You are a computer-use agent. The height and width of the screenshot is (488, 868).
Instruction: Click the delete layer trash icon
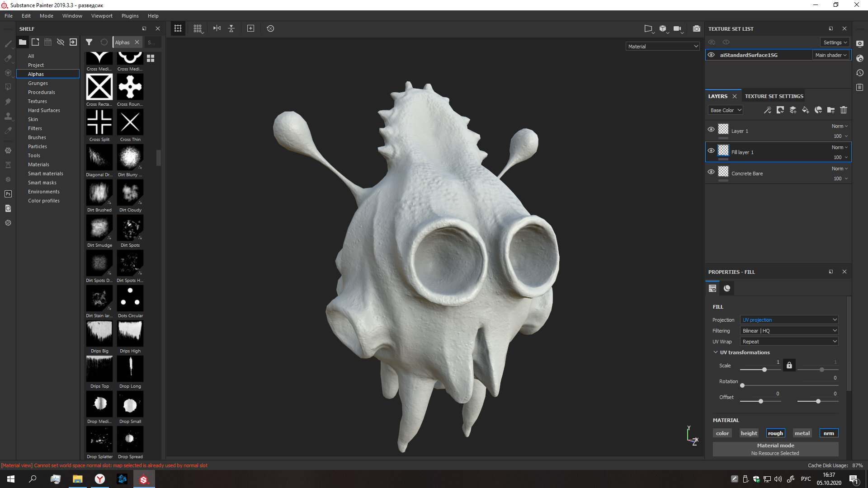(x=843, y=110)
